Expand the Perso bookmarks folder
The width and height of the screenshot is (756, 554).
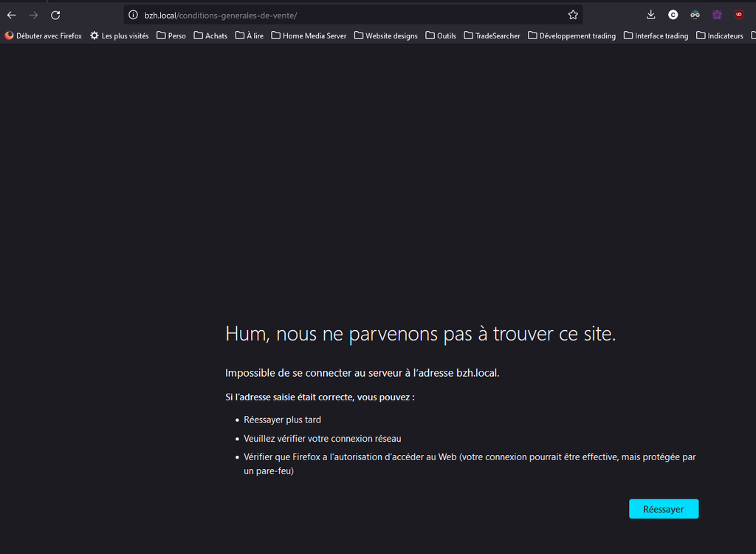click(171, 35)
